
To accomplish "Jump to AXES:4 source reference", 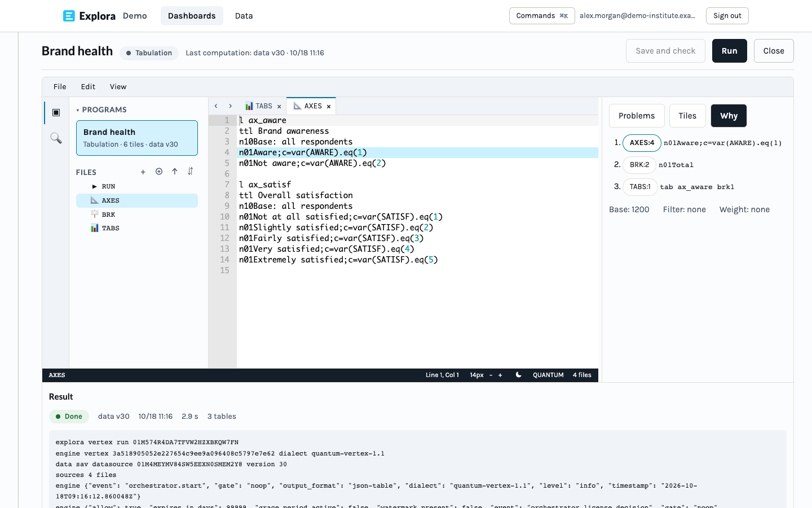I will click(x=642, y=143).
